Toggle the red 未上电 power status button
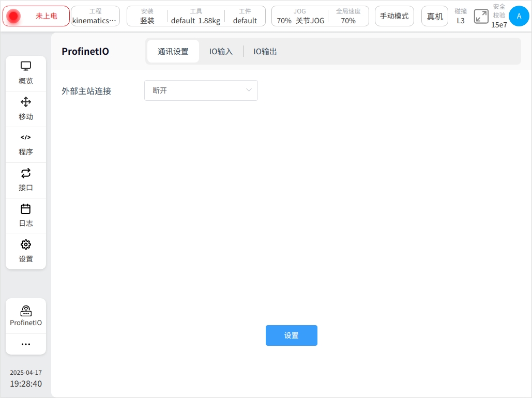This screenshot has height=398, width=532. tap(36, 16)
